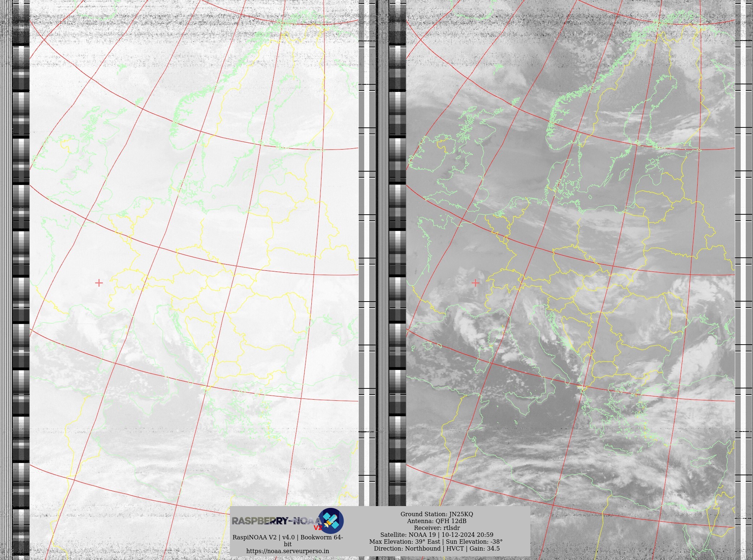Screen dimensions: 753x560
Task: Click the grayscale telemetry strip left of the left image
Action: coord(21,253)
